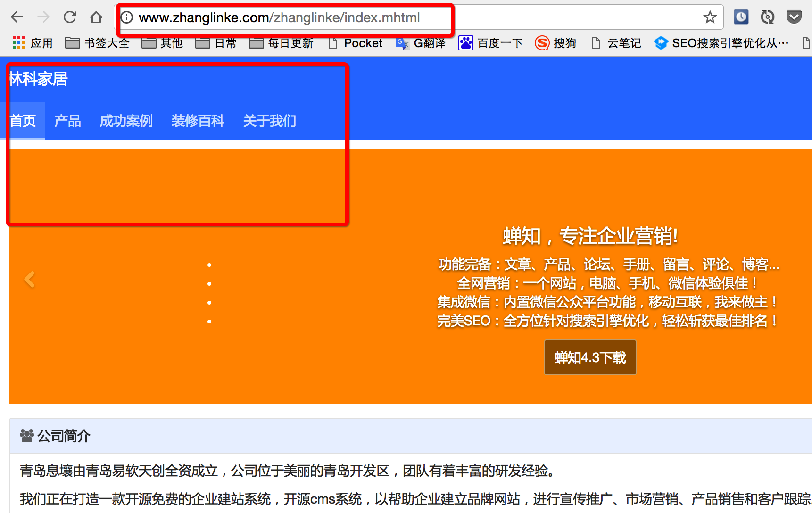Screen dimensions: 812x513
Task: Select the 装修百科 navigation tab
Action: click(198, 121)
